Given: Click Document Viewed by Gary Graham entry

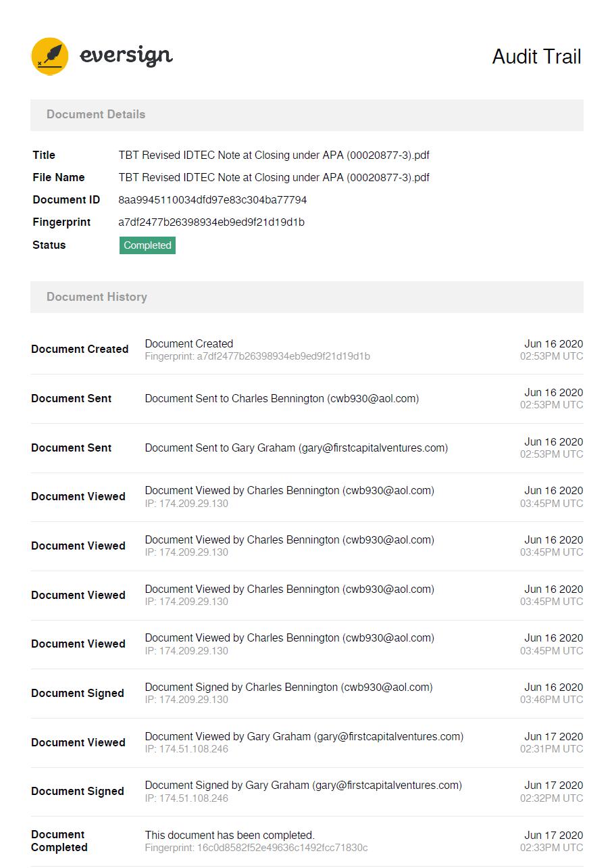Looking at the screenshot, I should [304, 736].
